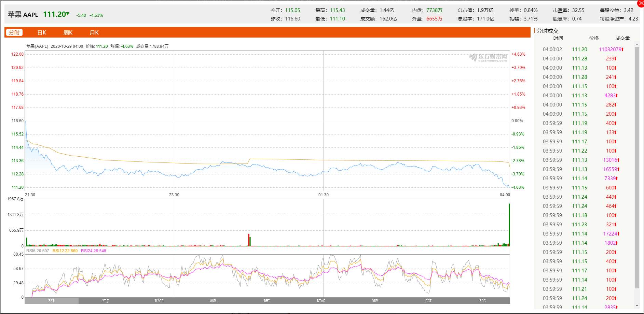Select the W%R indicator tab
This screenshot has width=644, height=314.
tap(213, 301)
